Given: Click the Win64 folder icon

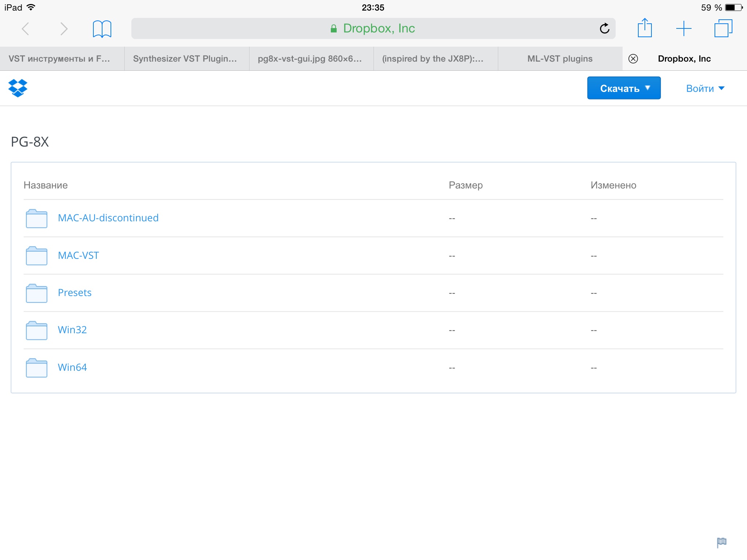Looking at the screenshot, I should (36, 367).
